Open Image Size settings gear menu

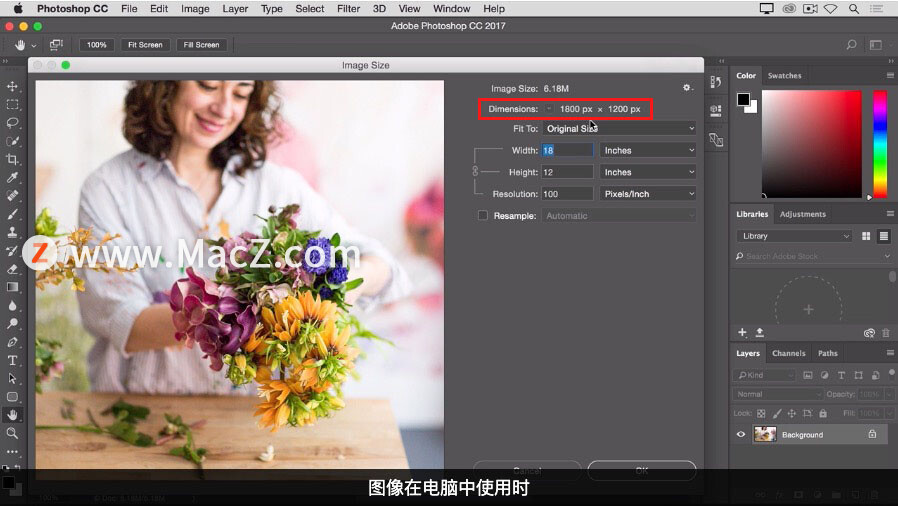pyautogui.click(x=687, y=88)
